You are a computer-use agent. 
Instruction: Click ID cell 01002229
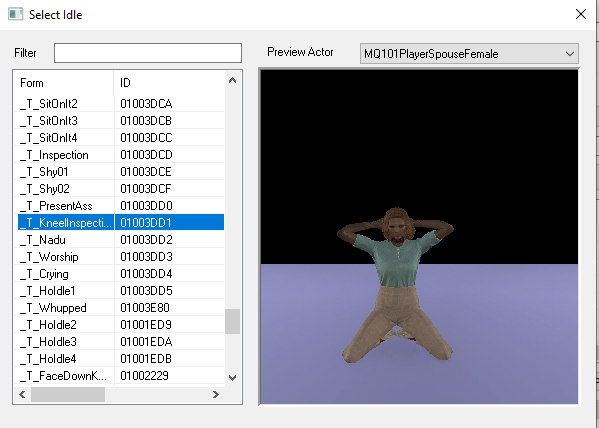tap(144, 376)
